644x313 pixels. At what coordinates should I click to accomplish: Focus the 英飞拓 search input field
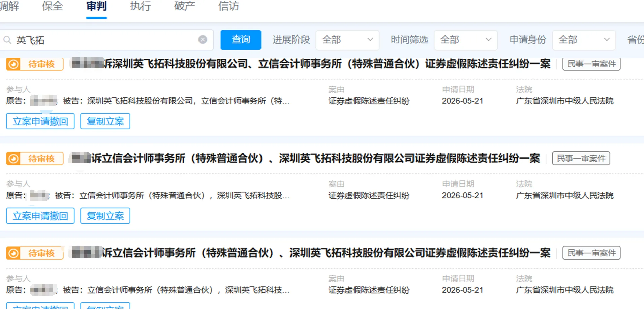[106, 40]
